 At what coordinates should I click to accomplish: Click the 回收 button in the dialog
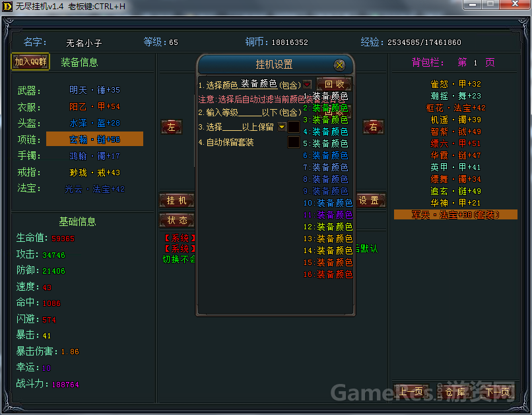333,85
